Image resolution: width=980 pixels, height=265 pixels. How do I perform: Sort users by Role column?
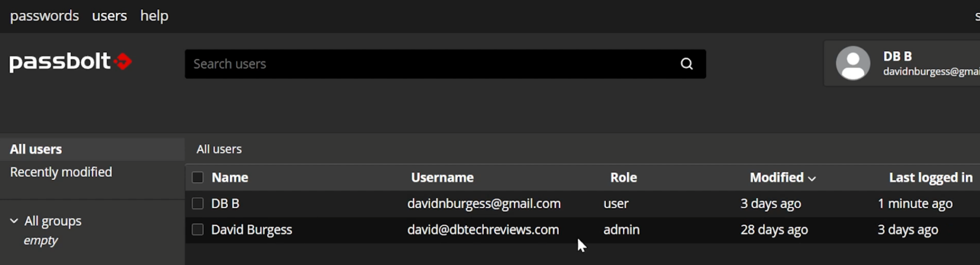tap(624, 178)
